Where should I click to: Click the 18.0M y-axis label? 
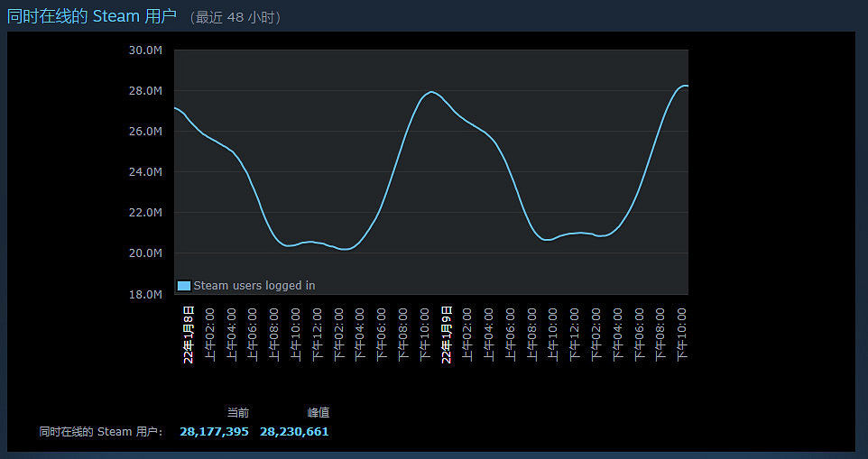pos(145,294)
